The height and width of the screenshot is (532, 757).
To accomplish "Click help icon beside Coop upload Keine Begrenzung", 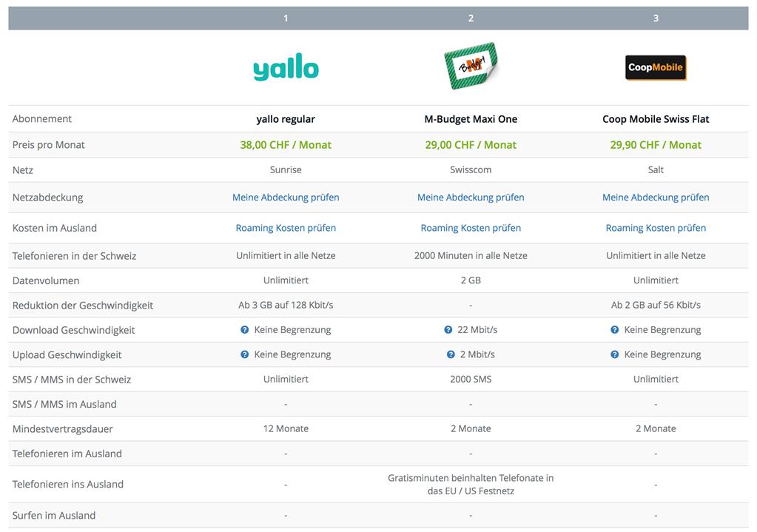I will [x=615, y=354].
